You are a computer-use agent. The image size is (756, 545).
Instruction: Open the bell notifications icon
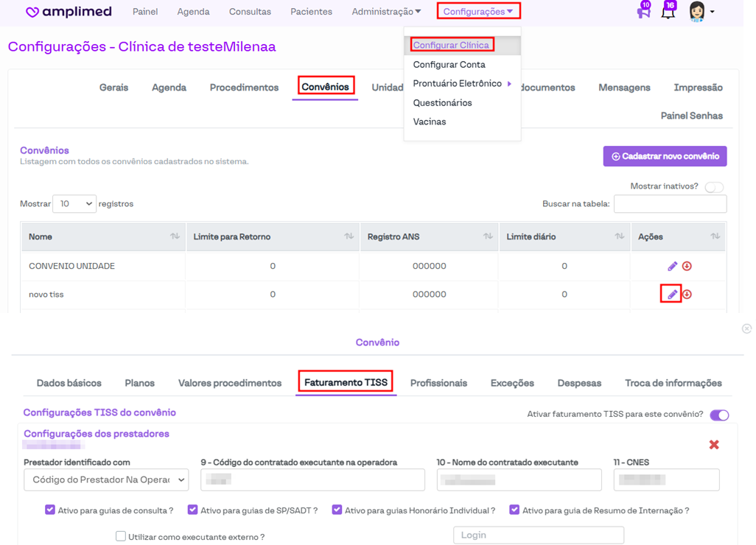point(668,12)
